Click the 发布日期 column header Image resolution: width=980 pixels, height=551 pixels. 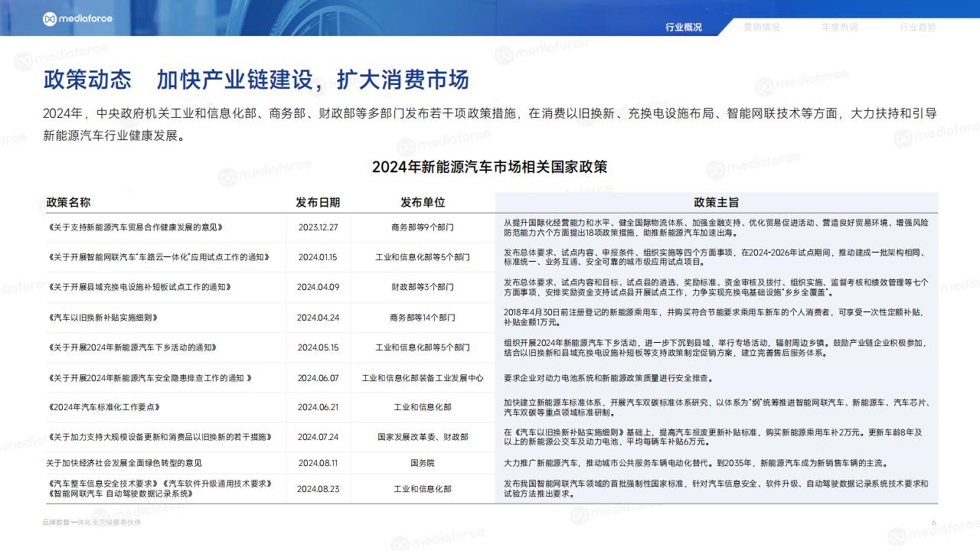click(318, 202)
